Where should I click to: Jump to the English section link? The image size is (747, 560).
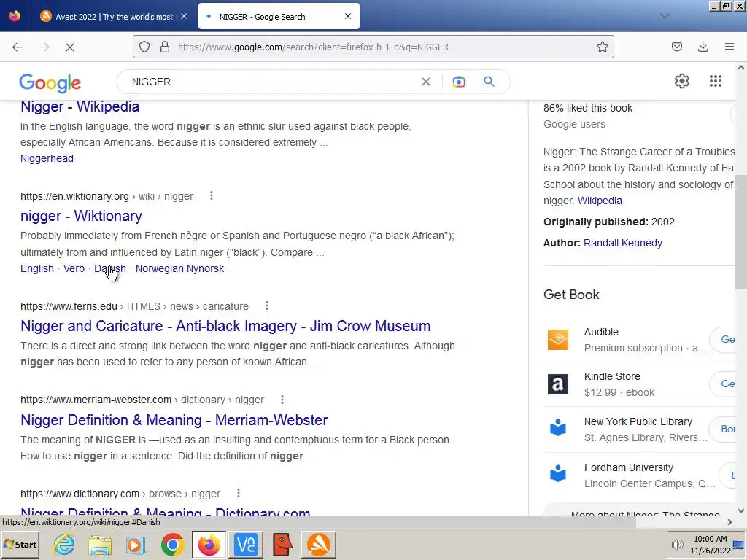(37, 268)
